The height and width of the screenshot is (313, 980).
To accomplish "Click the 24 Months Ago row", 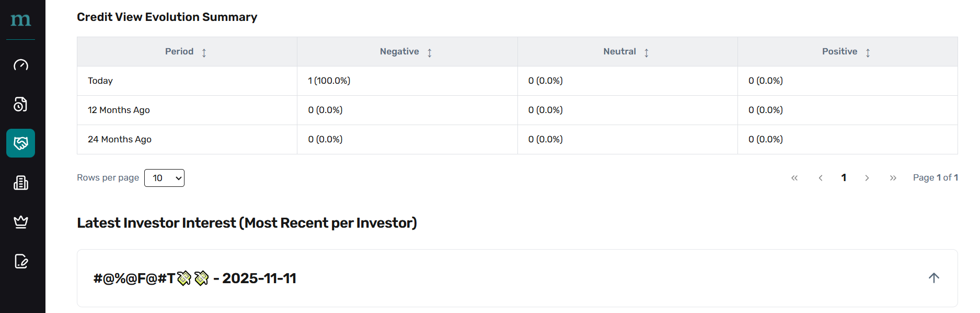I will pyautogui.click(x=120, y=139).
